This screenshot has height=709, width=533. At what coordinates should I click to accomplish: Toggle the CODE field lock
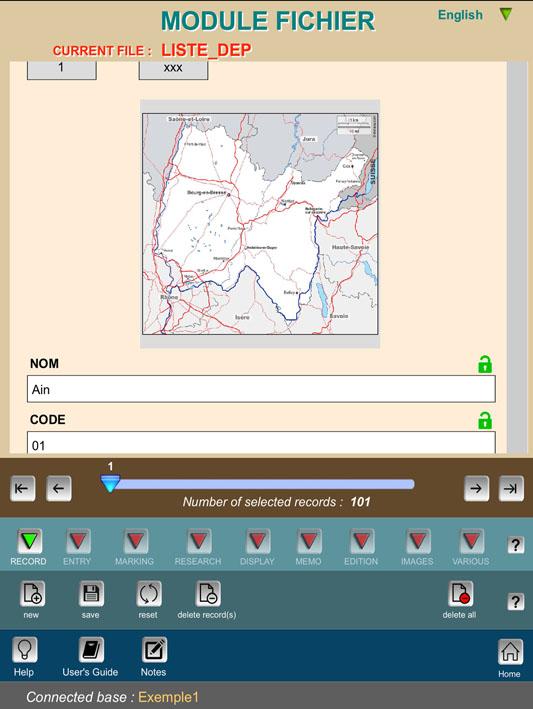[485, 420]
